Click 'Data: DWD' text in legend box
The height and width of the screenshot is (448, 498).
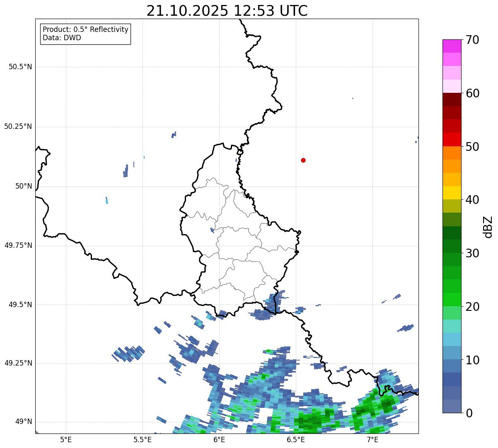[62, 38]
